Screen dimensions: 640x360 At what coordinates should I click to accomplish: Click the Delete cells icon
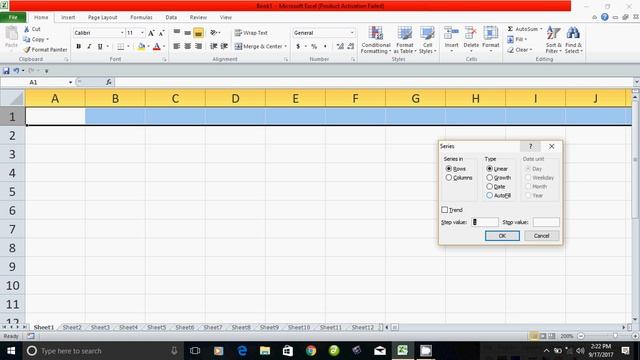(x=471, y=33)
